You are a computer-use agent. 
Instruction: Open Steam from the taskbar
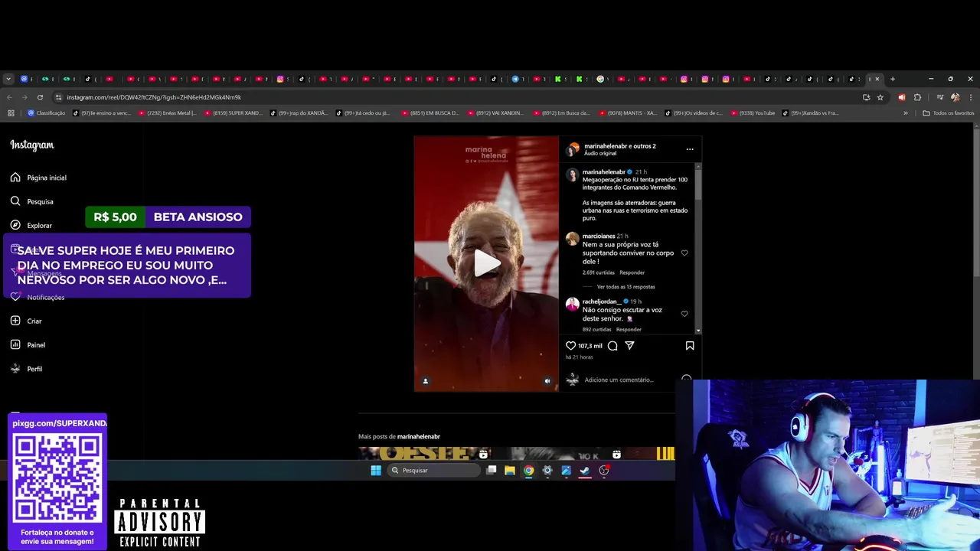click(585, 470)
